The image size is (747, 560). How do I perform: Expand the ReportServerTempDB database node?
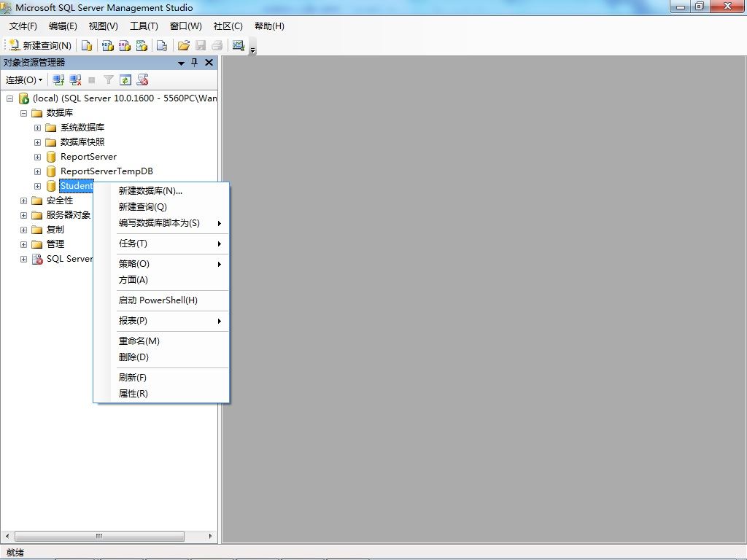point(37,171)
